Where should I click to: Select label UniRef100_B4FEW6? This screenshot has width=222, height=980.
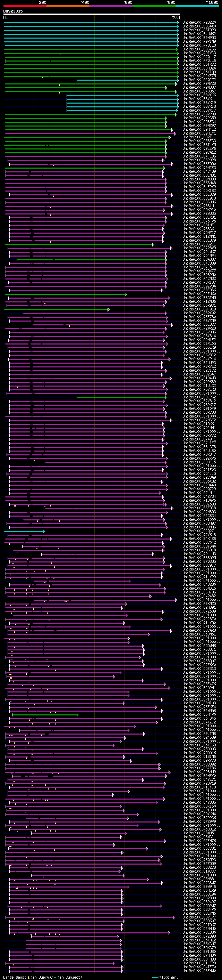pos(199,156)
